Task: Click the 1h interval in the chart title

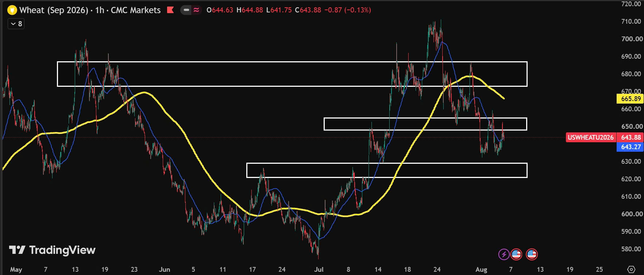Action: (99, 10)
